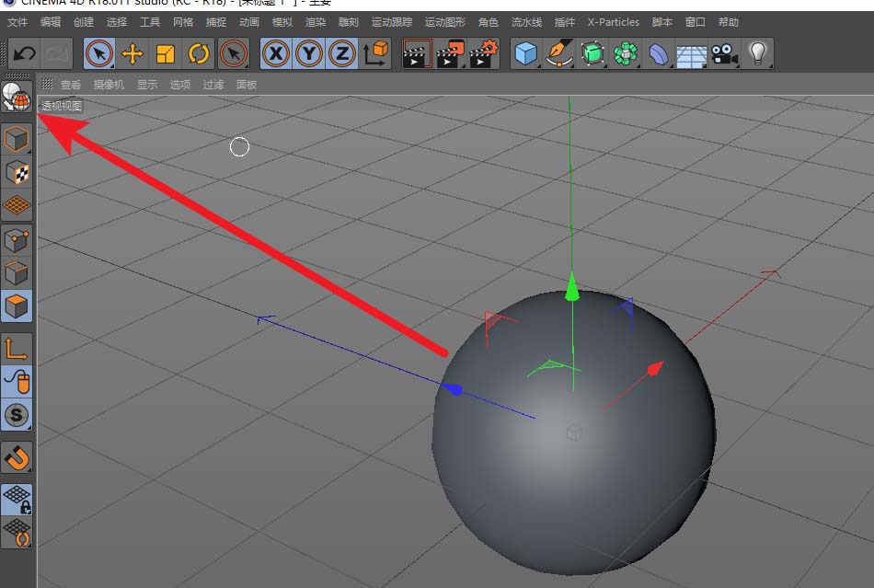This screenshot has height=588, width=874.
Task: Select the Live Selection tool
Action: click(x=98, y=54)
